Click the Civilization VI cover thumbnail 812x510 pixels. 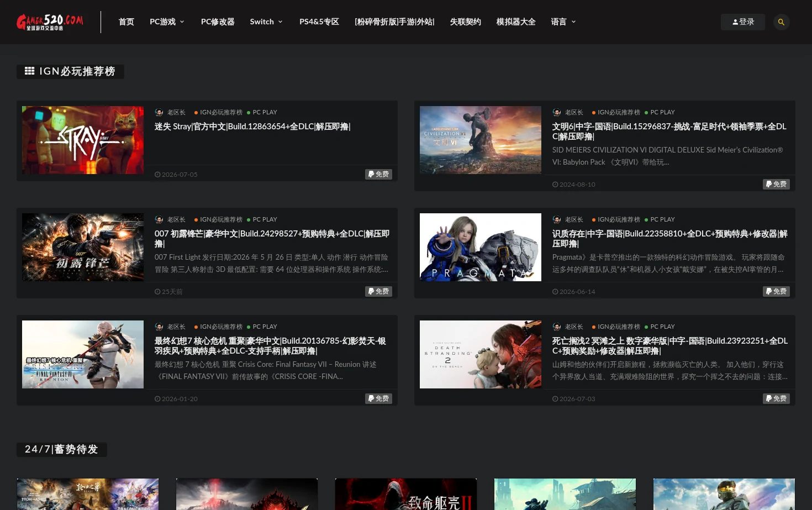point(481,140)
